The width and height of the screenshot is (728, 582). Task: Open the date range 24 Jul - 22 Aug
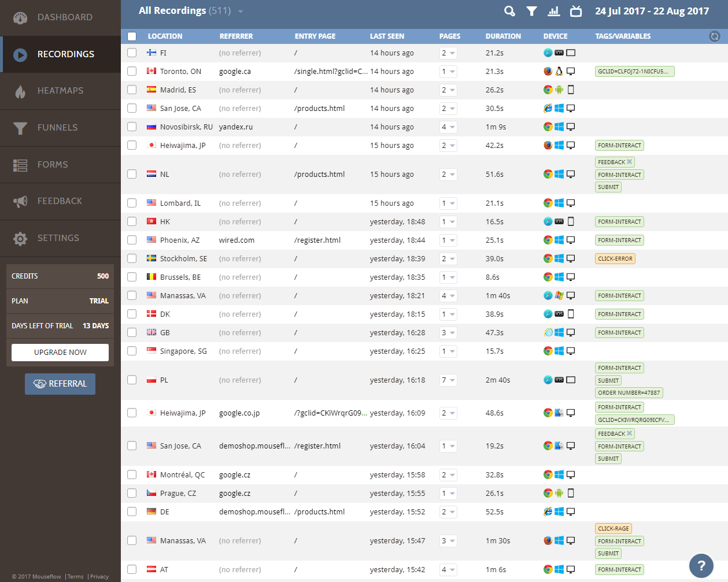click(x=652, y=11)
